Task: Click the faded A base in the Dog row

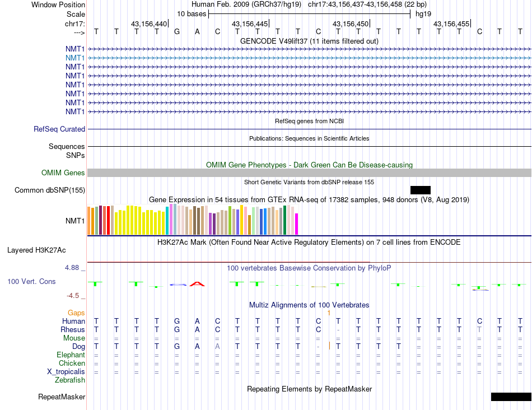Action: pos(217,347)
